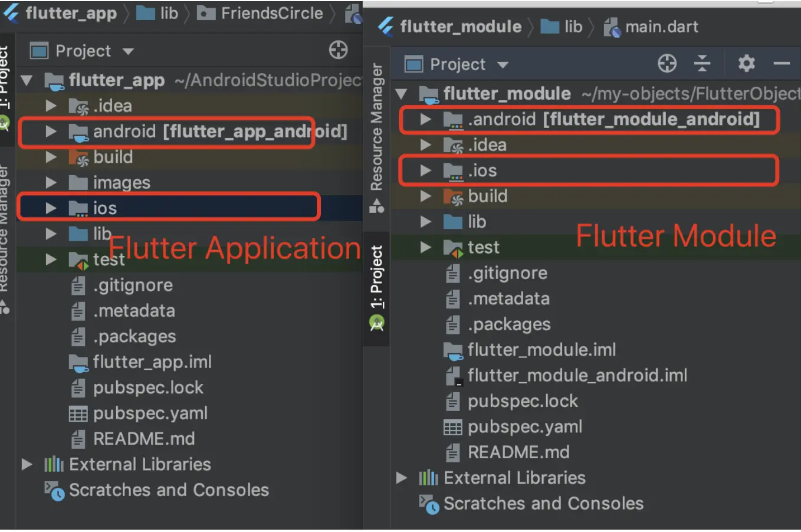Expand External Libraries arrow in flutter_module

click(402, 478)
